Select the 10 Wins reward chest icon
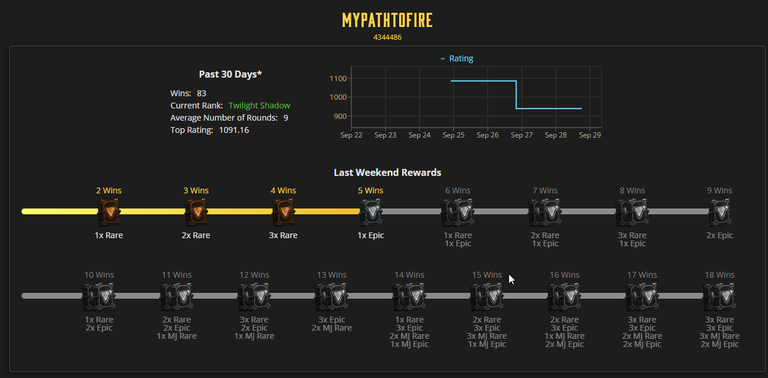This screenshot has height=378, width=768. point(98,296)
